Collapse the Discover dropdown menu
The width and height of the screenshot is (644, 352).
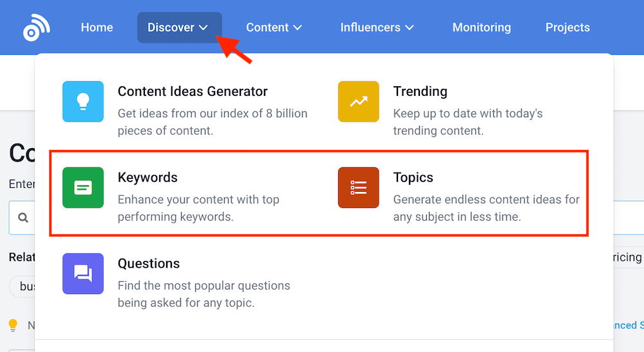pos(178,28)
